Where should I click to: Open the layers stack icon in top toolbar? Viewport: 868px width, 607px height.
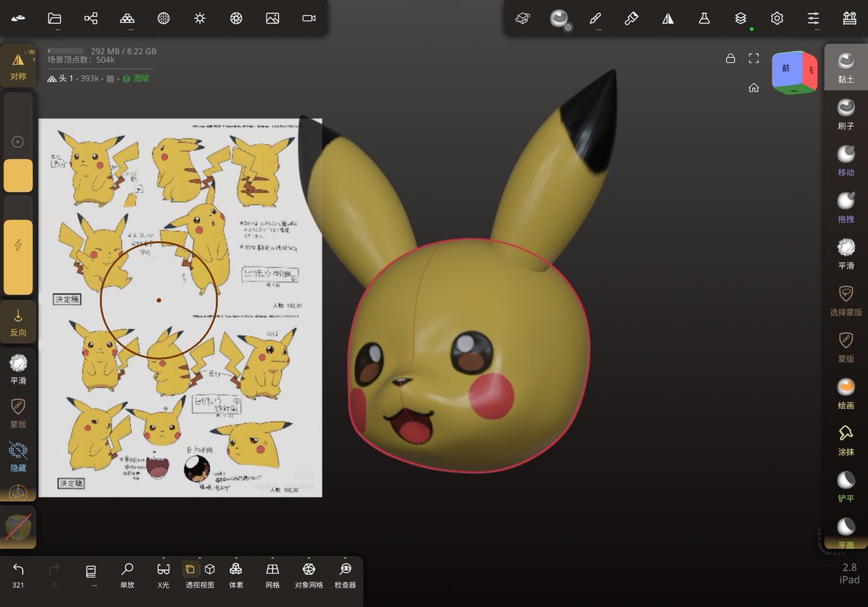pos(741,18)
